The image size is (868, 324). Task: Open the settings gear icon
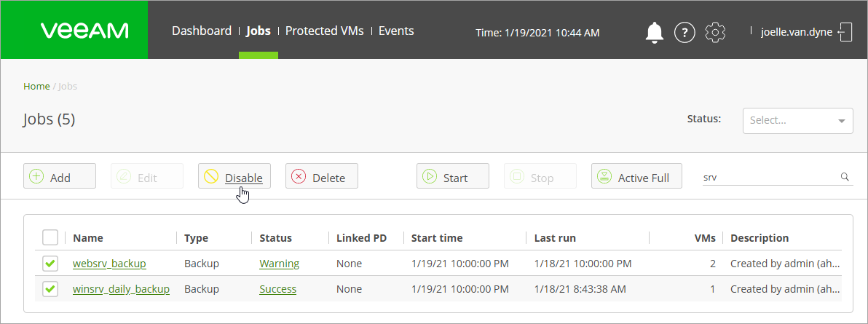tap(716, 32)
